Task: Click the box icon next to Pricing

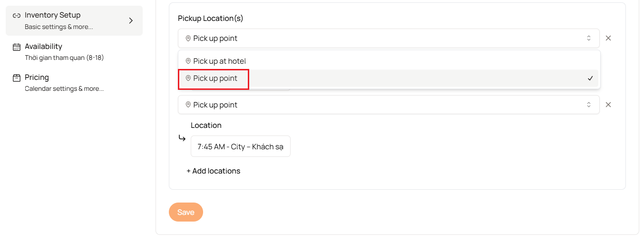Action: coord(17,77)
